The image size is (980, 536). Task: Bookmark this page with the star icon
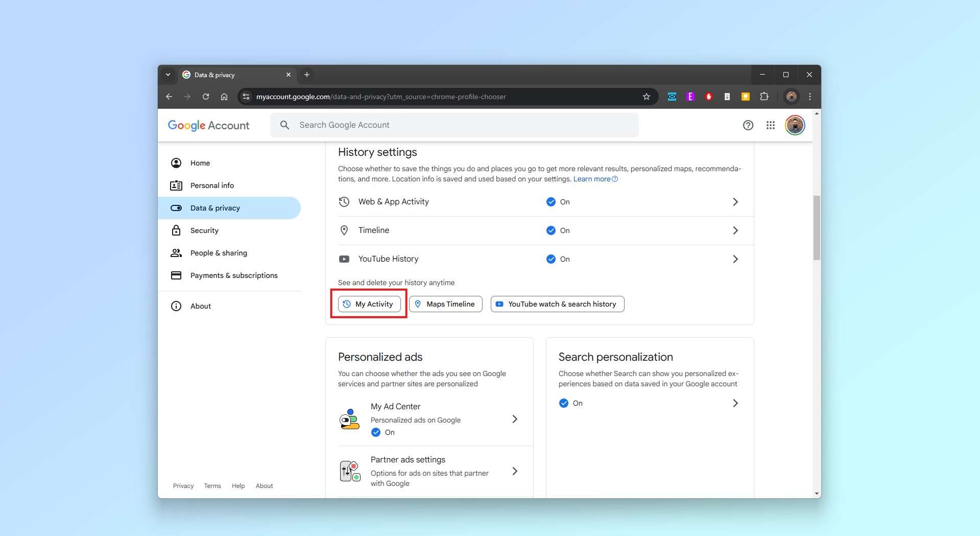point(646,97)
